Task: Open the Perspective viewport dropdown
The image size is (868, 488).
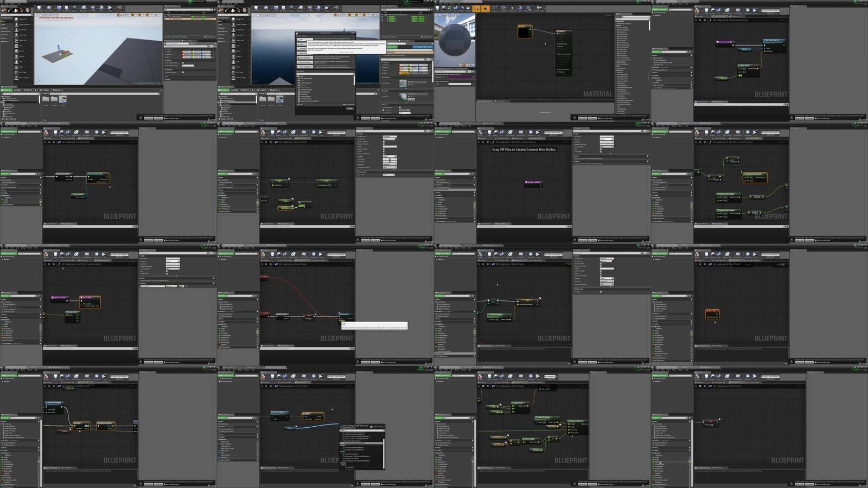Action: [44, 14]
